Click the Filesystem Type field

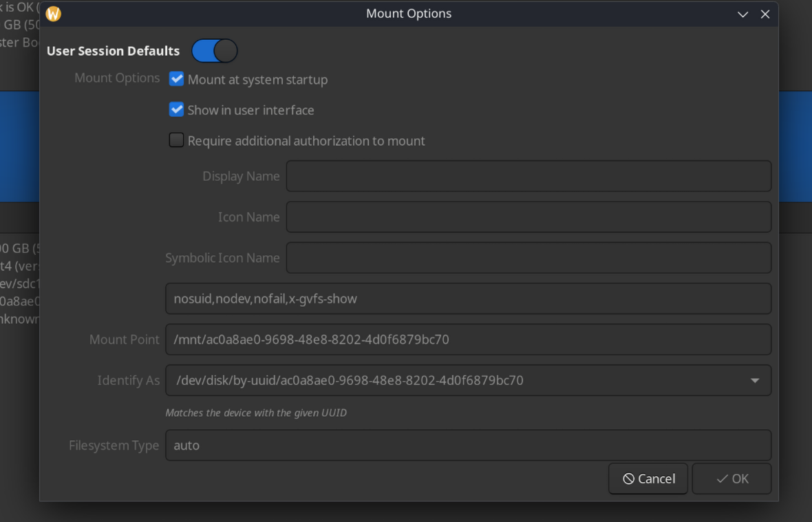[468, 445]
